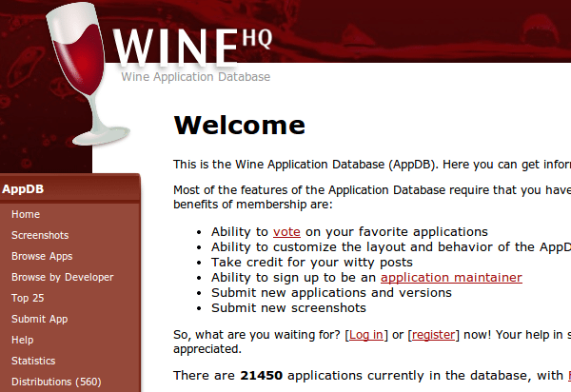Click the 'register' link
The image size is (571, 392).
pyautogui.click(x=433, y=335)
